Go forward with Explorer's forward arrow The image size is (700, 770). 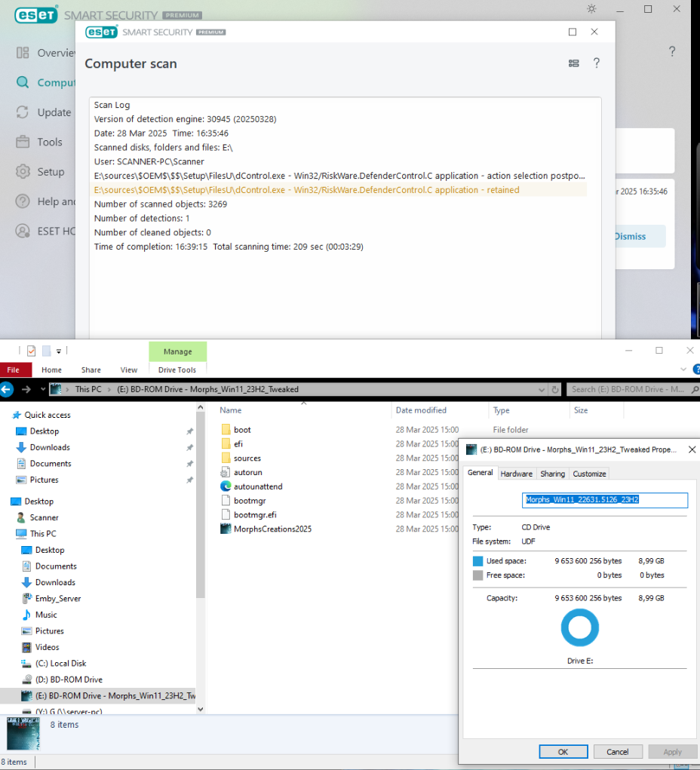point(26,389)
